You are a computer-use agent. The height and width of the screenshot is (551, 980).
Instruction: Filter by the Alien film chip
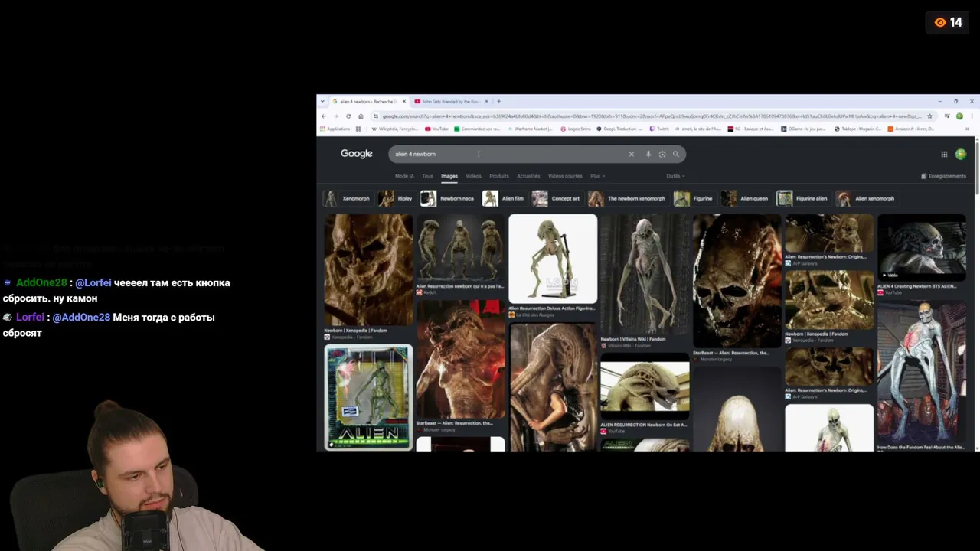(x=504, y=198)
